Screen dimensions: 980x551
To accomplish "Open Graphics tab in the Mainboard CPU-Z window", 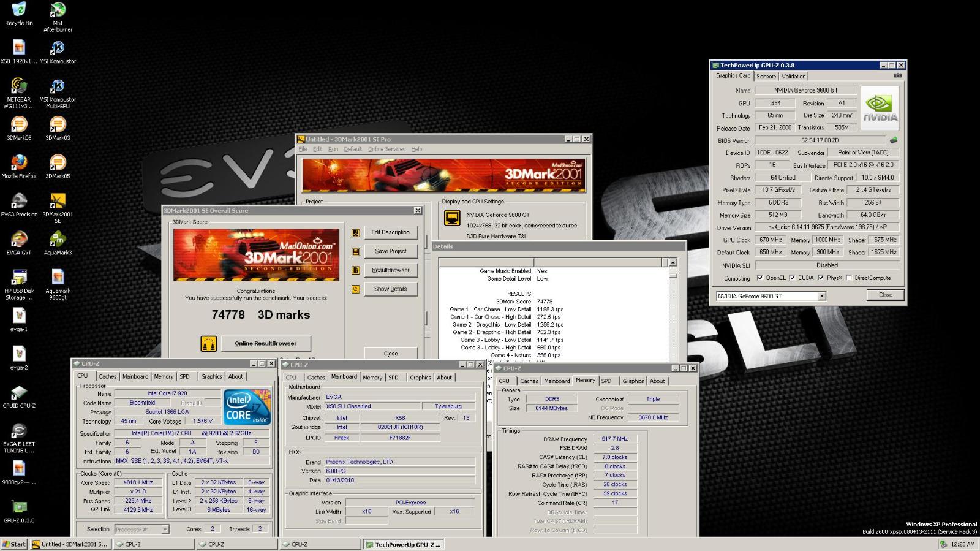I will tap(420, 378).
